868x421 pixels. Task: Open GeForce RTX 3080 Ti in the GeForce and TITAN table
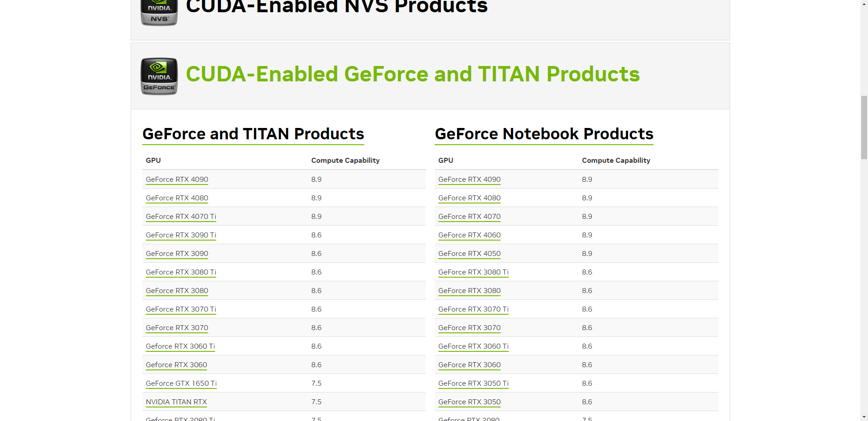click(181, 272)
